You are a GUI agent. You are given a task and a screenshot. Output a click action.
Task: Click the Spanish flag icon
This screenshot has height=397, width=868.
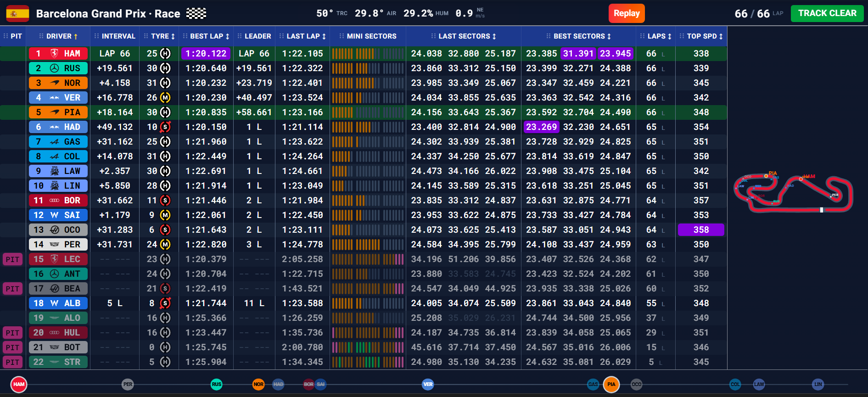click(17, 13)
